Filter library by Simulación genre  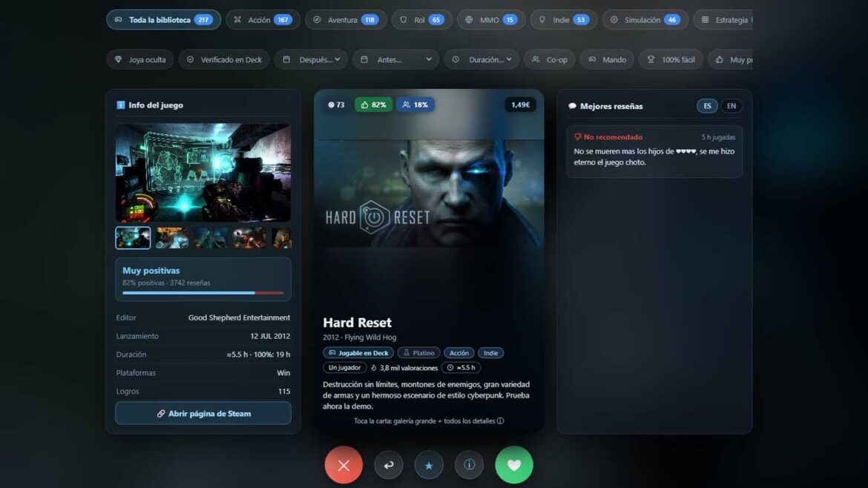pyautogui.click(x=645, y=20)
